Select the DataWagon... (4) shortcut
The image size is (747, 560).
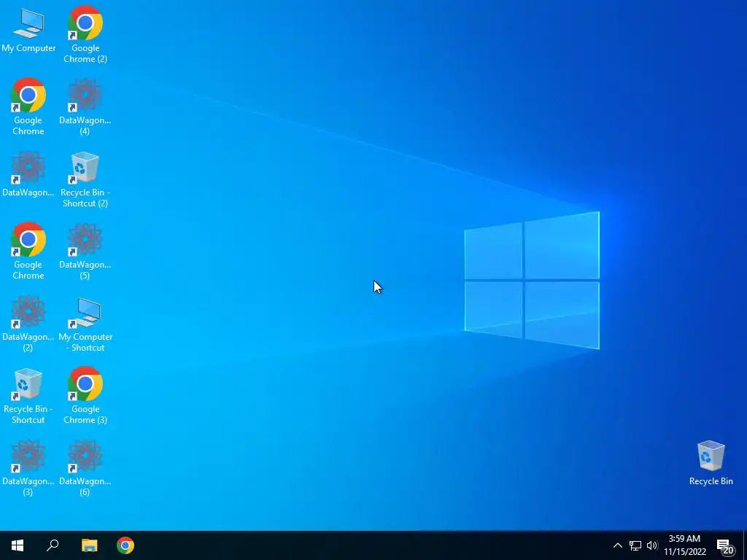click(85, 106)
